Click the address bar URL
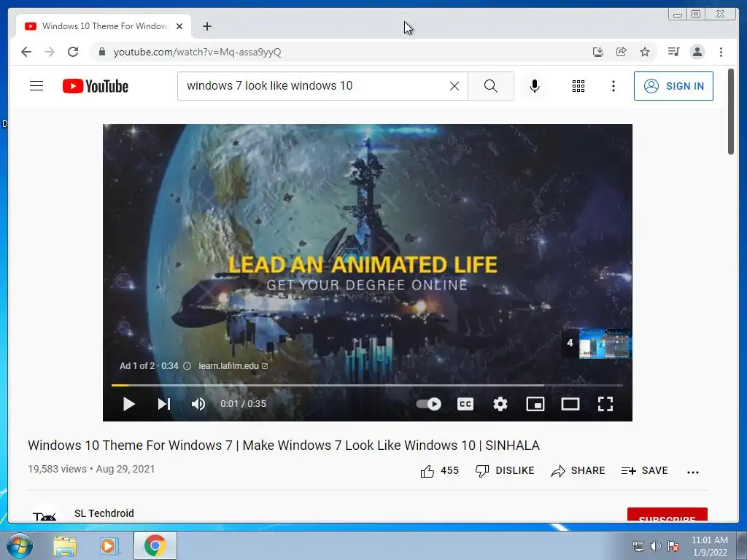The image size is (747, 560). coord(197,52)
